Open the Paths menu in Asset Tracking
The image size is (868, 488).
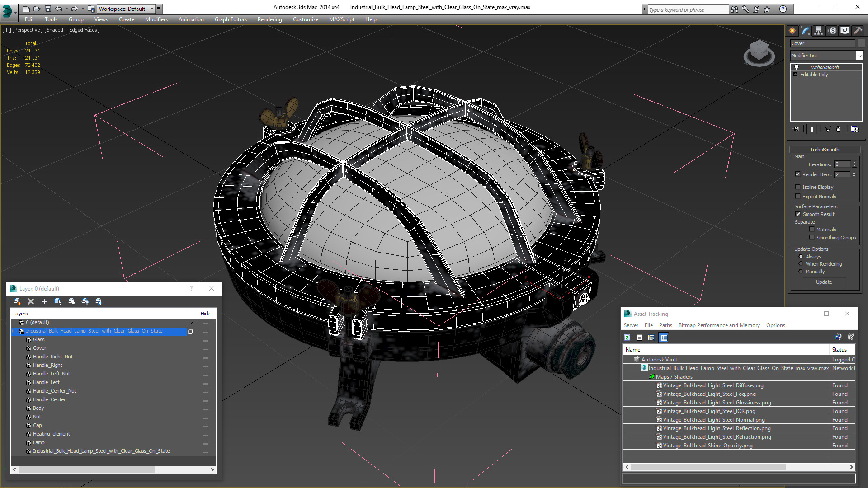click(665, 325)
